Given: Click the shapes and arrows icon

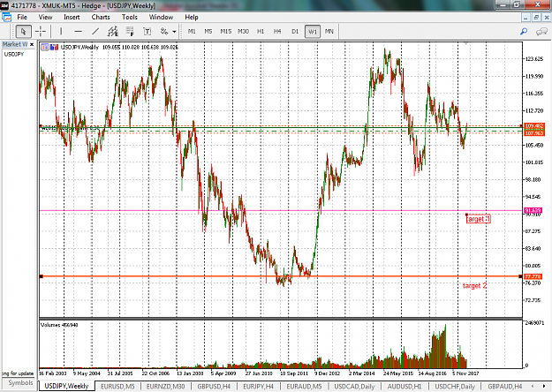Looking at the screenshot, I should pyautogui.click(x=164, y=31).
